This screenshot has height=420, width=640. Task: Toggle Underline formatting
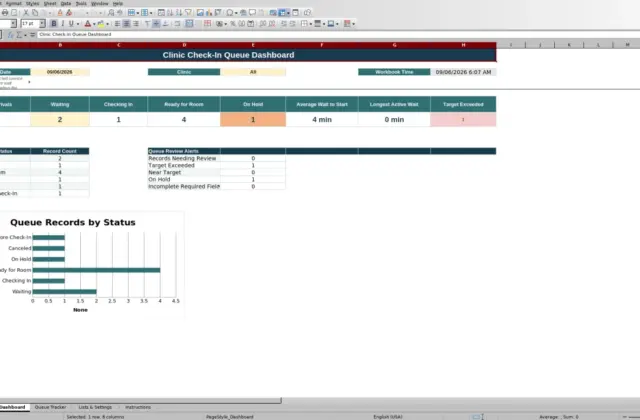(71, 23)
